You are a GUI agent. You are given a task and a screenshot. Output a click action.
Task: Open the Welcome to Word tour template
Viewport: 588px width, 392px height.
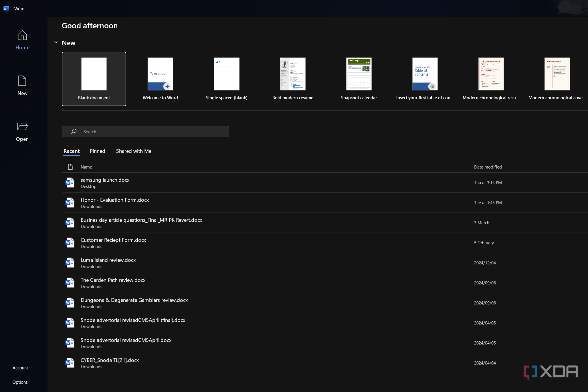coord(160,79)
